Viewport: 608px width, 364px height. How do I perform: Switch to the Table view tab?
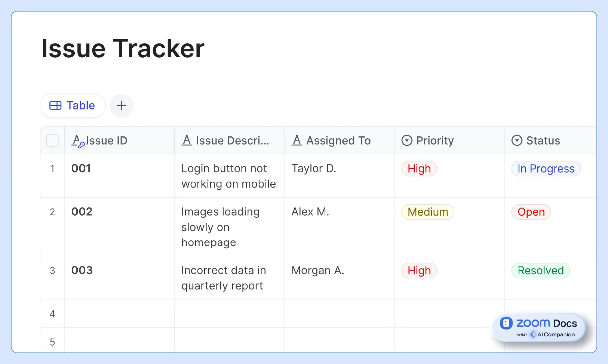click(x=73, y=105)
